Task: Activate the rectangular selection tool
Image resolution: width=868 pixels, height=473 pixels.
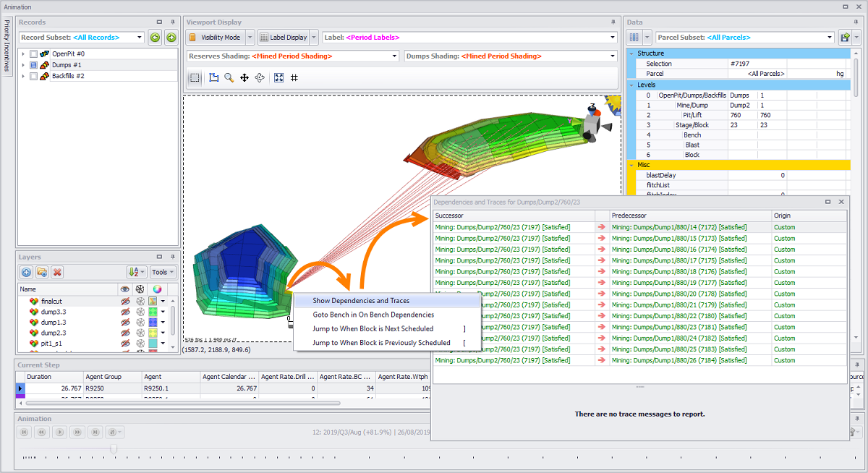Action: coord(195,78)
